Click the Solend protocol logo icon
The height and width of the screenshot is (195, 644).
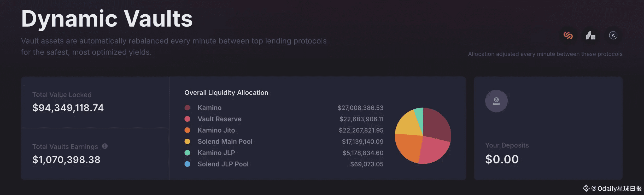pos(568,35)
